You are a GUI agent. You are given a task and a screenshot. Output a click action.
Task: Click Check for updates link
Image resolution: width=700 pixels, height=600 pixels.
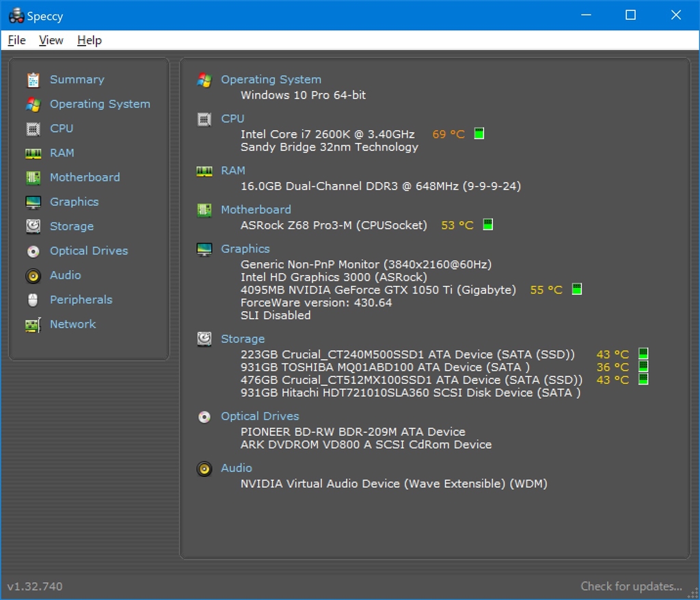[631, 586]
